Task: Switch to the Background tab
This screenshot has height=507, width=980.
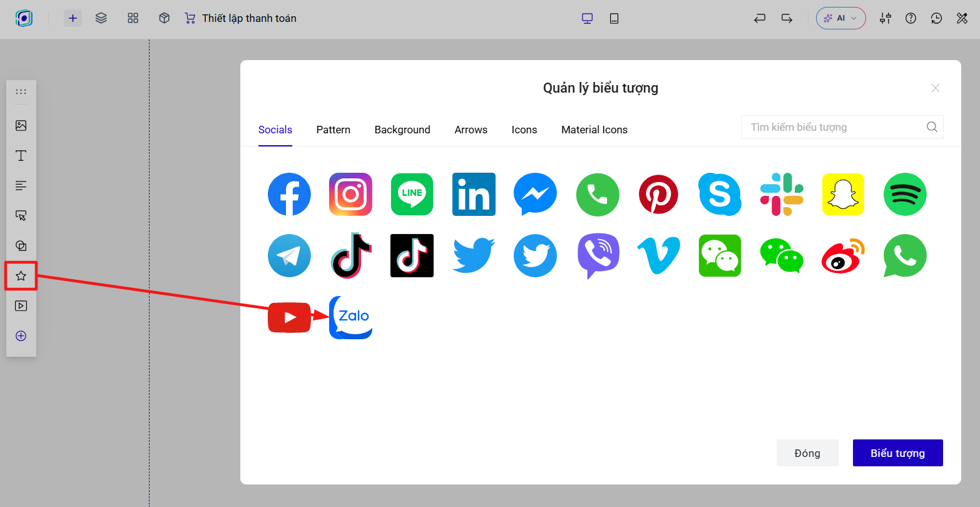Action: pos(402,130)
